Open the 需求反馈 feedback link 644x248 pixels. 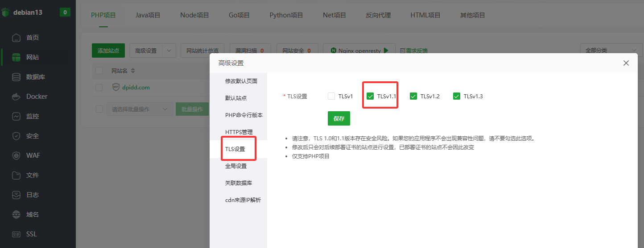pyautogui.click(x=413, y=51)
